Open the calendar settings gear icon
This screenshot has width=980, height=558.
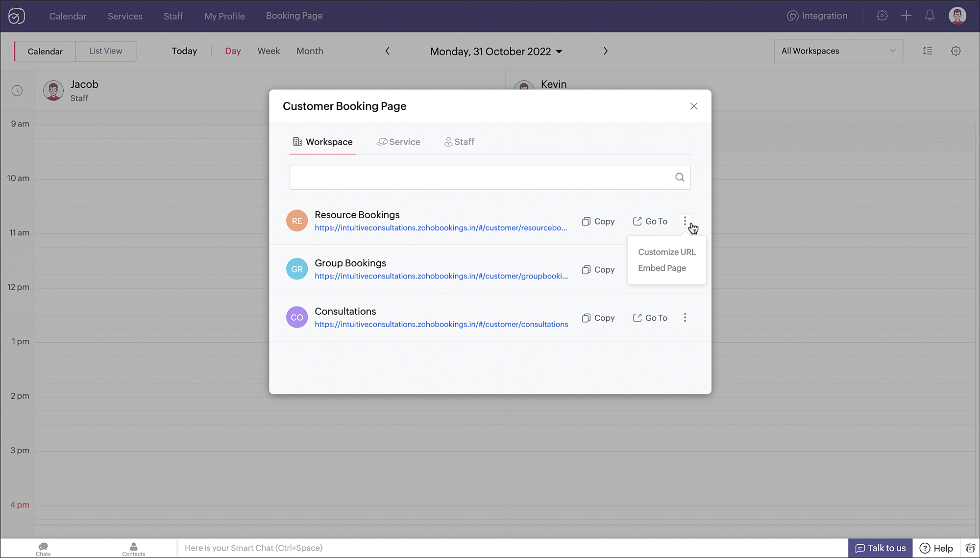[x=955, y=51]
